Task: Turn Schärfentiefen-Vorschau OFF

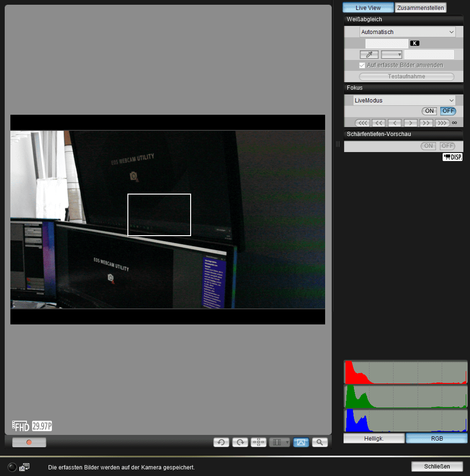Action: pyautogui.click(x=447, y=146)
